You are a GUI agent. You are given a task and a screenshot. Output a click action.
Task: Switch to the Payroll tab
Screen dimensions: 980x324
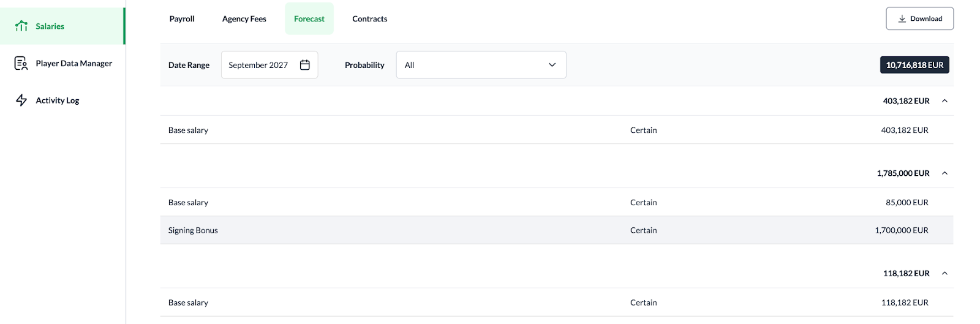182,19
